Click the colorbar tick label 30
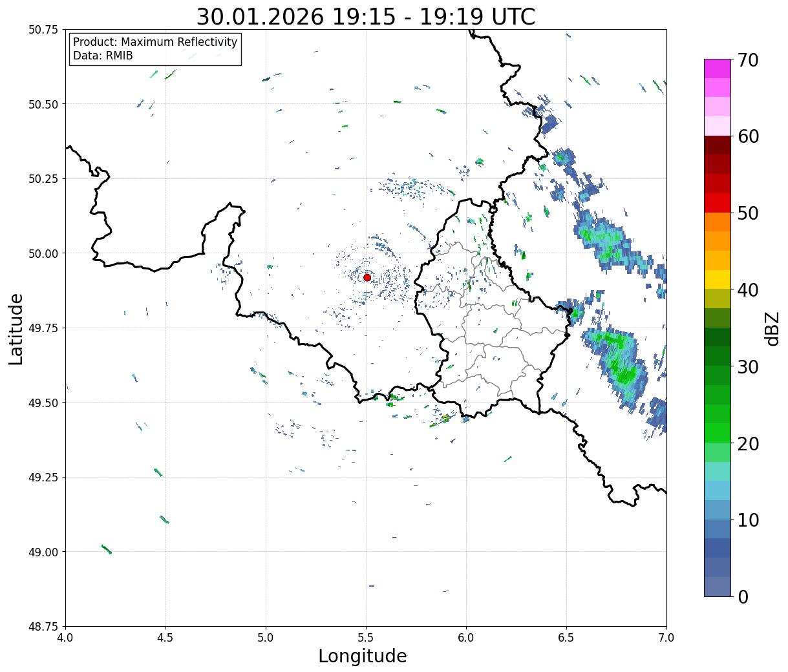The image size is (788, 672). pos(748,367)
